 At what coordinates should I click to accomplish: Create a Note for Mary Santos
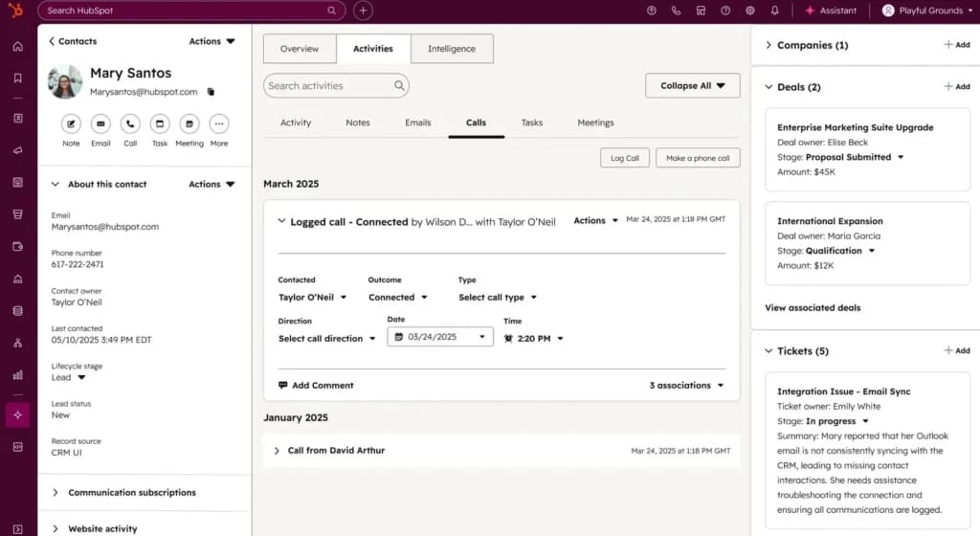tap(71, 123)
